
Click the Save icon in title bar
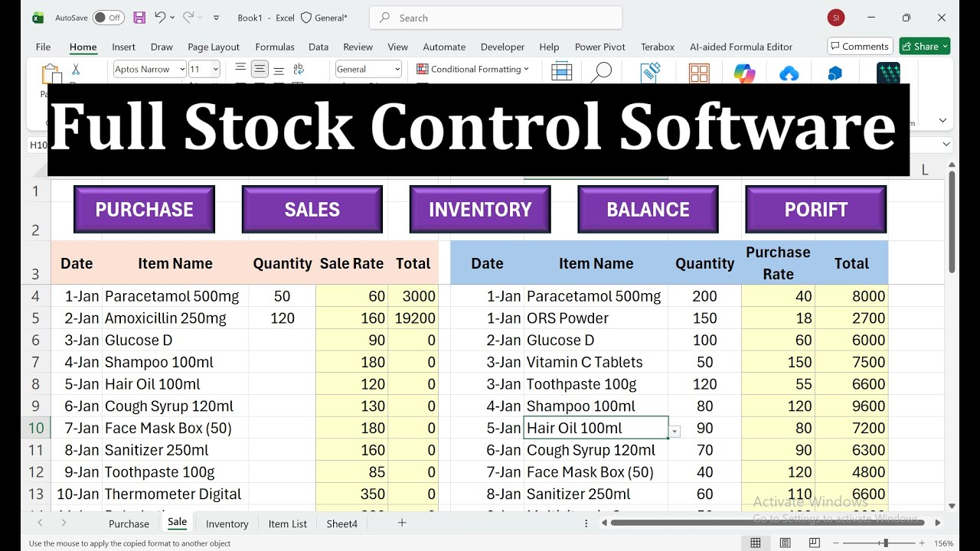click(x=139, y=18)
